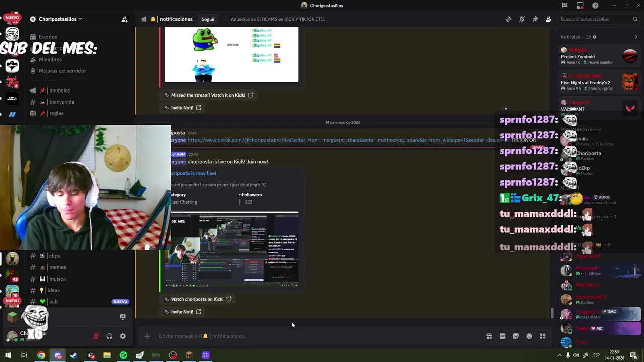Select the DRY MIRAY server icon
This screenshot has width=644, height=362.
[12, 98]
